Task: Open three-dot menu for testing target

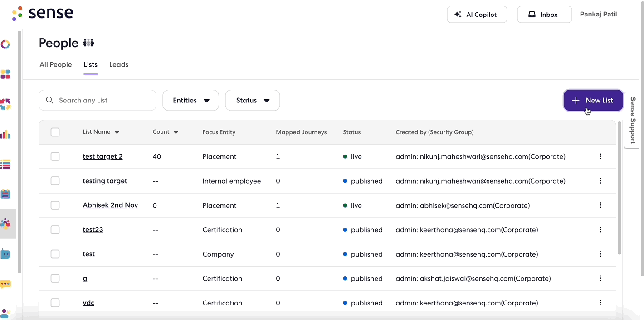Action: click(600, 181)
